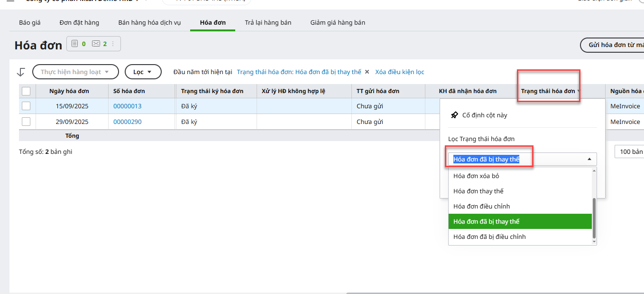The image size is (644, 294).
Task: Click the three-dot icon in the invoice counter box
Action: pyautogui.click(x=113, y=44)
